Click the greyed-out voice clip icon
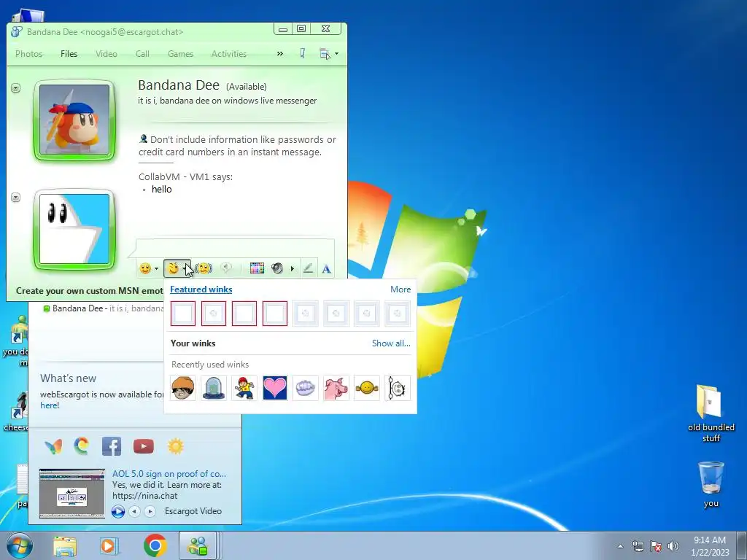The image size is (747, 560). pos(226,268)
